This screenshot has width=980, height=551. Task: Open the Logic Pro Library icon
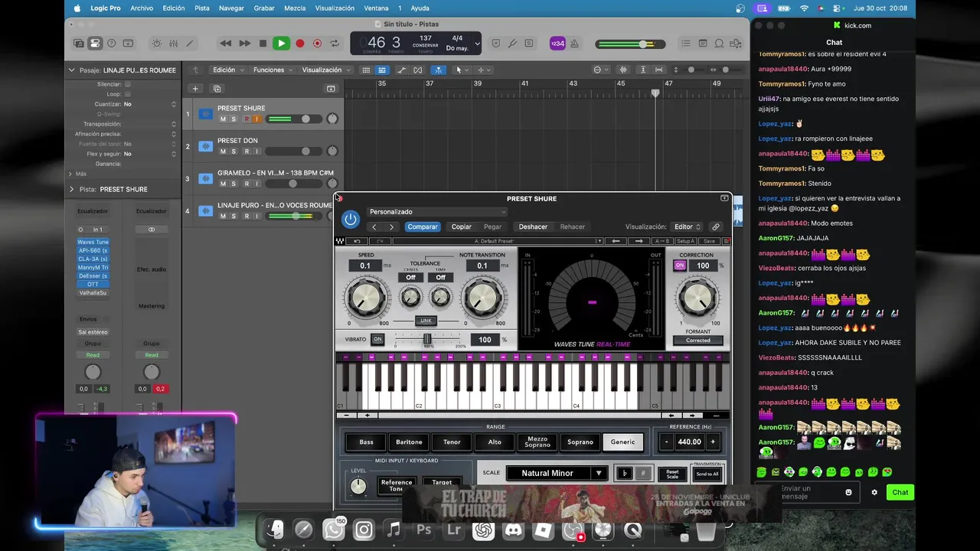click(78, 44)
